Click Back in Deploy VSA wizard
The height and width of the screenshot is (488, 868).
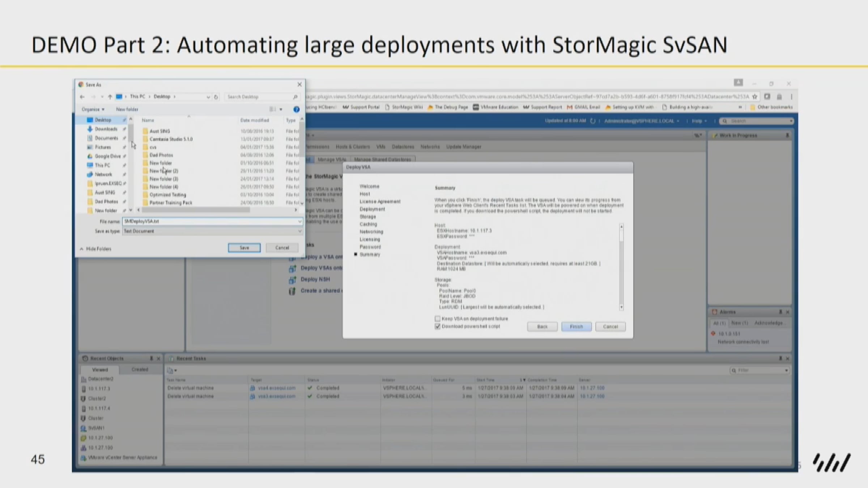pyautogui.click(x=542, y=327)
